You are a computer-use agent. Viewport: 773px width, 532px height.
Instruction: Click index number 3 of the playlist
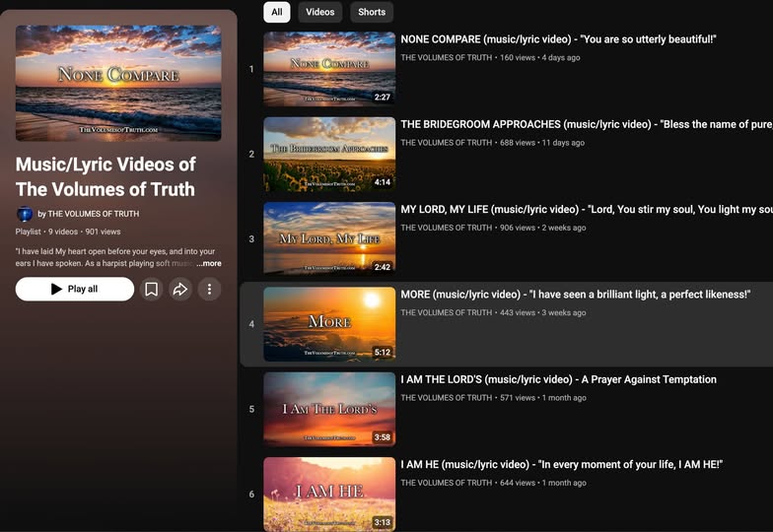(x=251, y=238)
